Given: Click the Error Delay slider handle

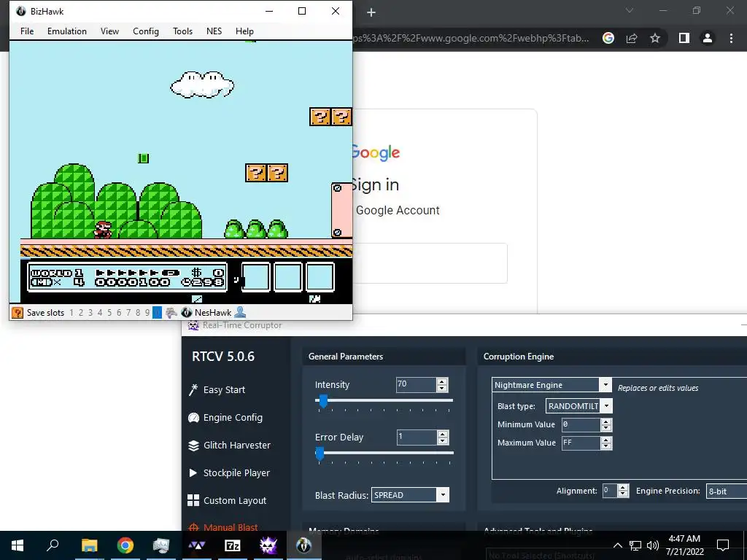Looking at the screenshot, I should click(320, 454).
